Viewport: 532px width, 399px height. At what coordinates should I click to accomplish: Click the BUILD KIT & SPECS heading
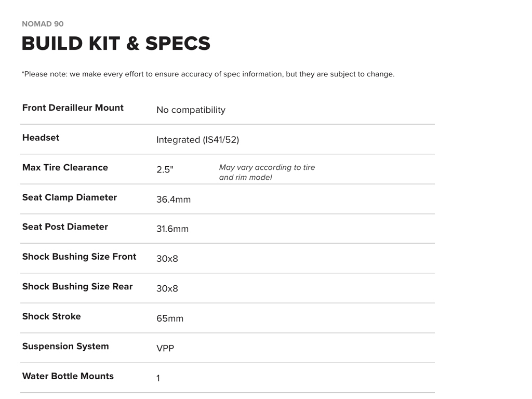[x=116, y=44]
